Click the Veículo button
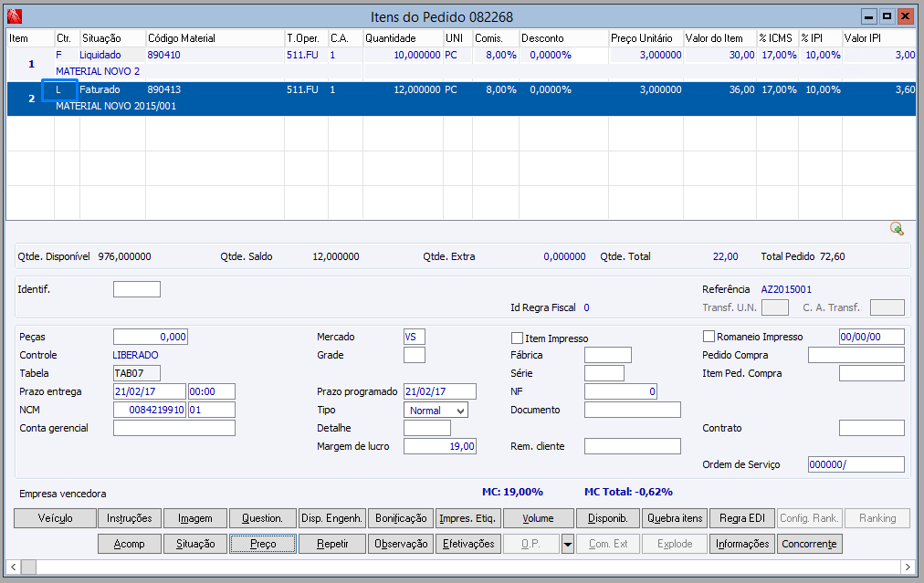Image resolution: width=924 pixels, height=583 pixels. point(55,518)
